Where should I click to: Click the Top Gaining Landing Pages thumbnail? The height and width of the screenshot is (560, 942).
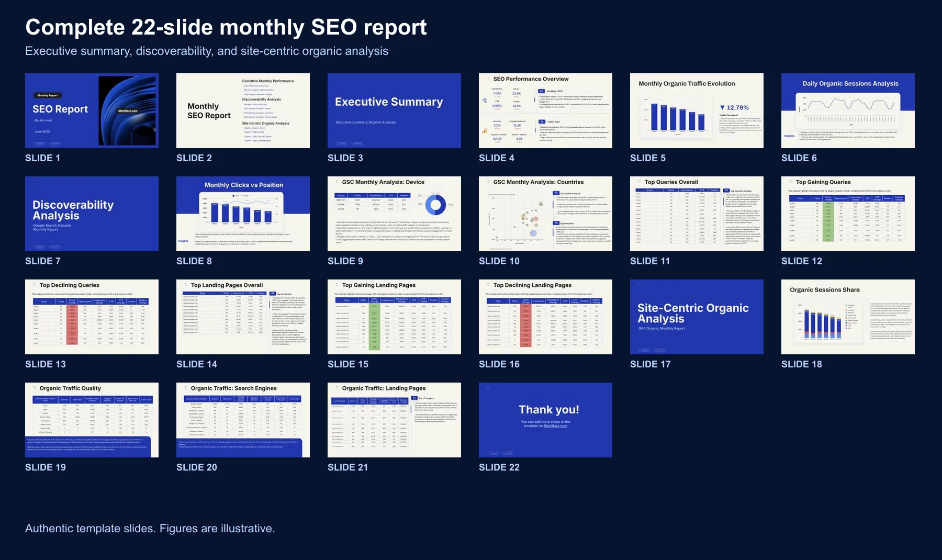[x=394, y=317]
